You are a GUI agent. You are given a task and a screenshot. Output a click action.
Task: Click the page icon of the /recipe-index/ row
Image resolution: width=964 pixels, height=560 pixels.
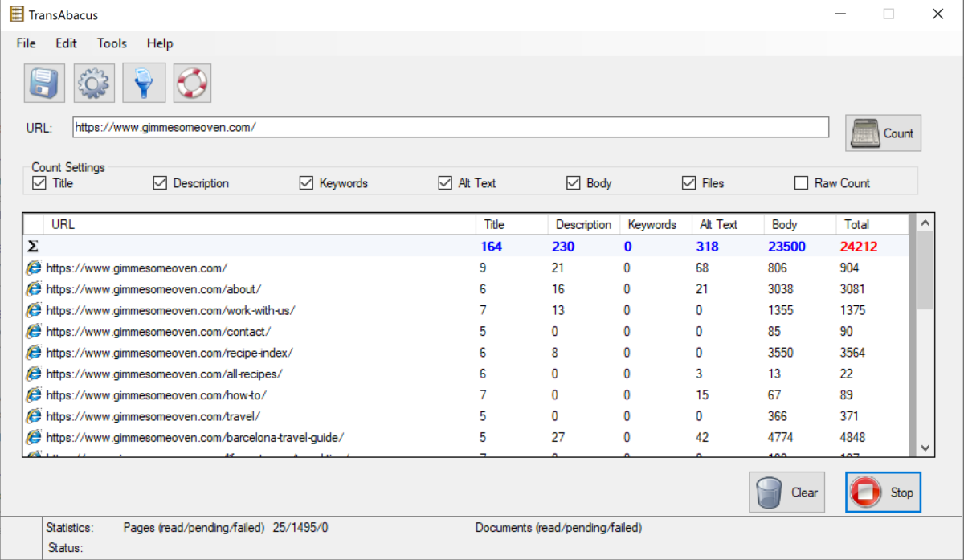click(x=34, y=353)
